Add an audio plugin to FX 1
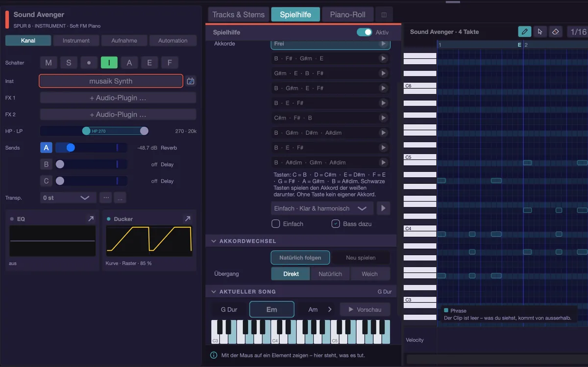588x367 pixels. tap(118, 98)
